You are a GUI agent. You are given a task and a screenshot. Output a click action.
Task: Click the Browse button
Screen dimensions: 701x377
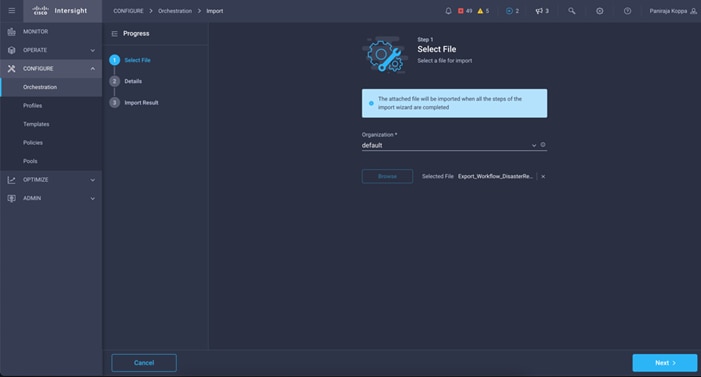coord(387,176)
